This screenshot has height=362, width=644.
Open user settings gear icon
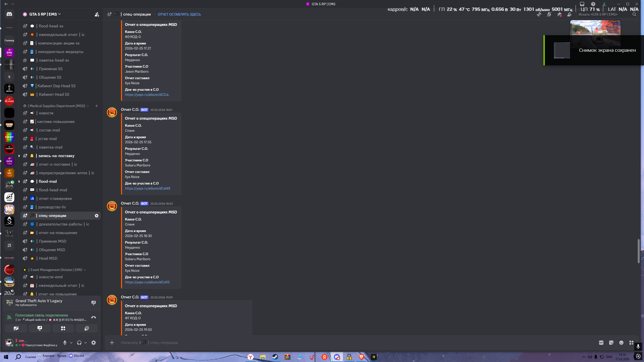click(x=94, y=343)
